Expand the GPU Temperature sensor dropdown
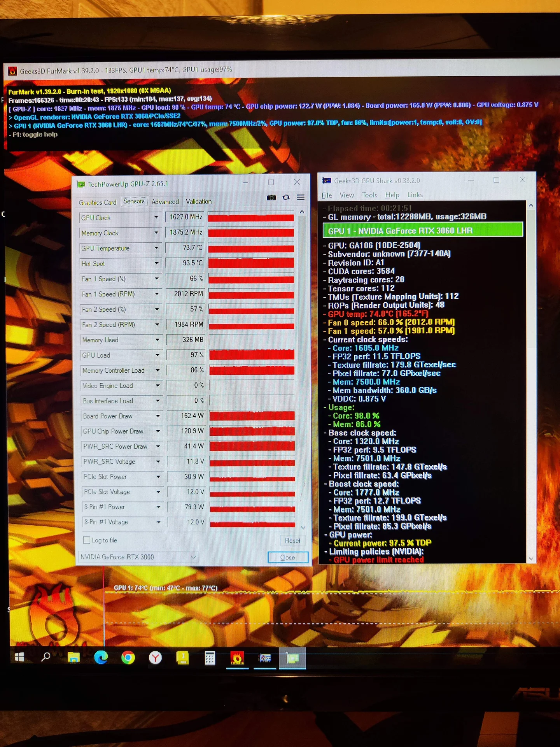The height and width of the screenshot is (747, 560). click(156, 248)
